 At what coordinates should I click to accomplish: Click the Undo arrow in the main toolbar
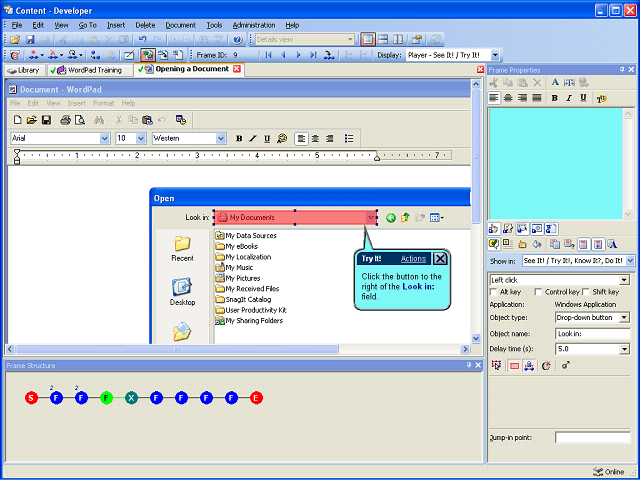pyautogui.click(x=142, y=40)
